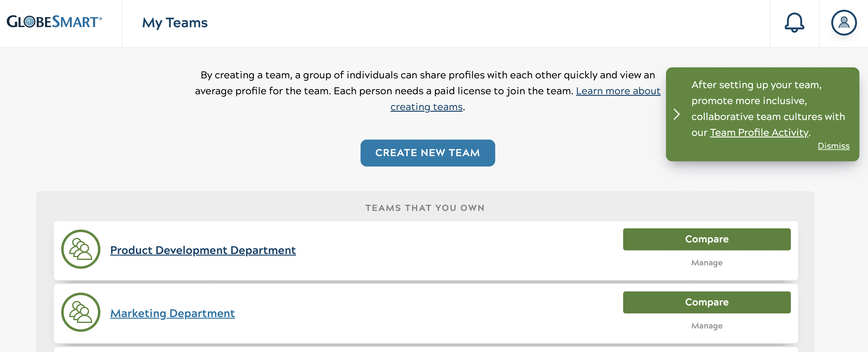The width and height of the screenshot is (868, 352).
Task: Open the notifications bell icon
Action: (x=794, y=23)
